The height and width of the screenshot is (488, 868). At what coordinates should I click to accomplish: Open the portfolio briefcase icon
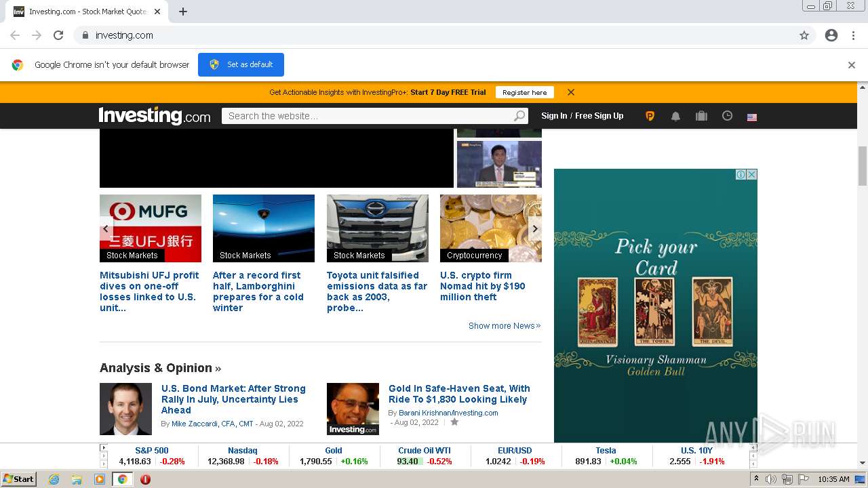tap(701, 116)
